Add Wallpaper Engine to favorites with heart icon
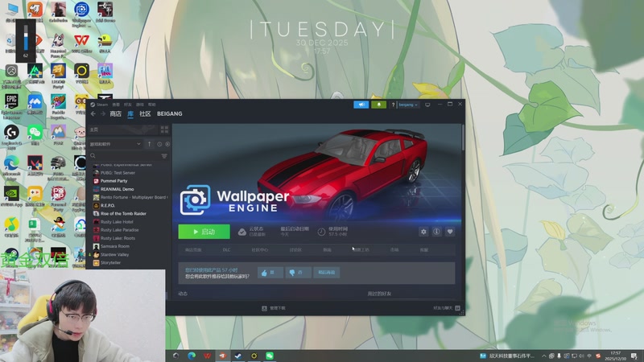This screenshot has height=362, width=644. [450, 232]
